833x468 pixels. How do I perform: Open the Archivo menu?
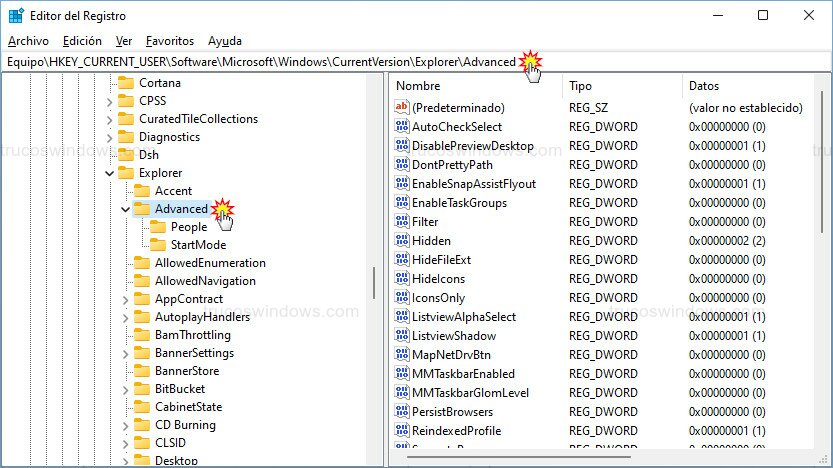tap(28, 41)
